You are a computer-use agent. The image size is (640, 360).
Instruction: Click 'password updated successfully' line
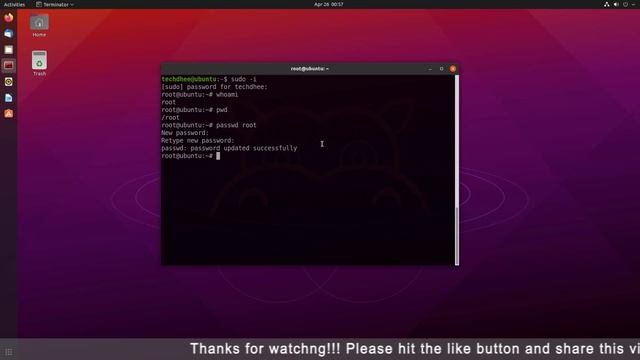tap(229, 148)
